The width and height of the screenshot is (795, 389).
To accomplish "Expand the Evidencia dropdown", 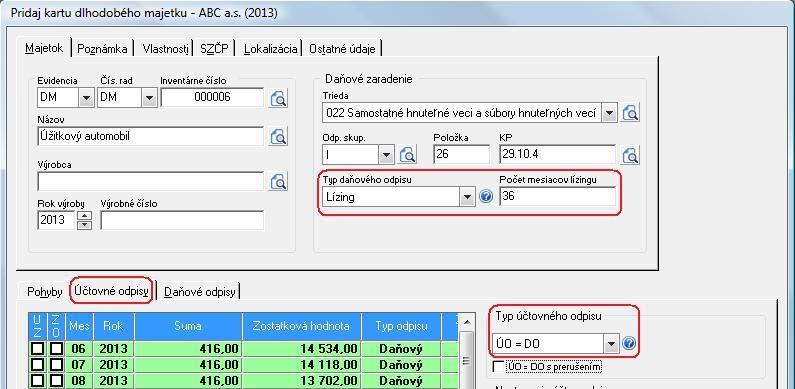I will coord(87,97).
